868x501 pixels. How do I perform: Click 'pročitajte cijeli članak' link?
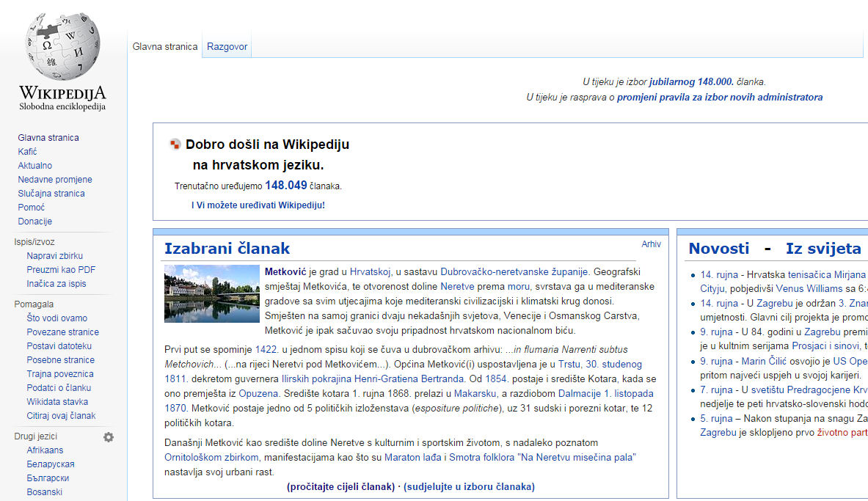pos(340,486)
